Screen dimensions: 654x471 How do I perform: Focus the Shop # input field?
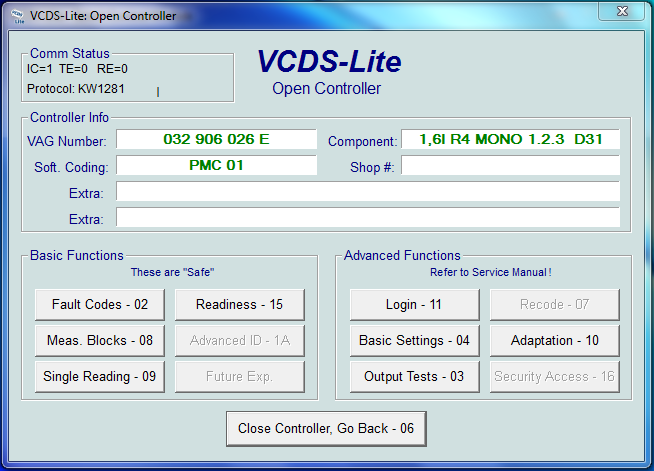point(510,166)
